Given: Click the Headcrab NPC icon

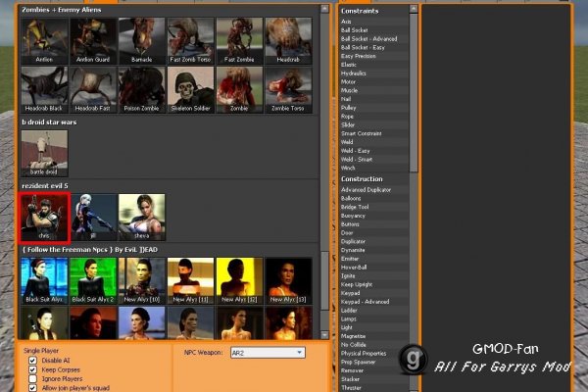Looking at the screenshot, I should 288,41.
